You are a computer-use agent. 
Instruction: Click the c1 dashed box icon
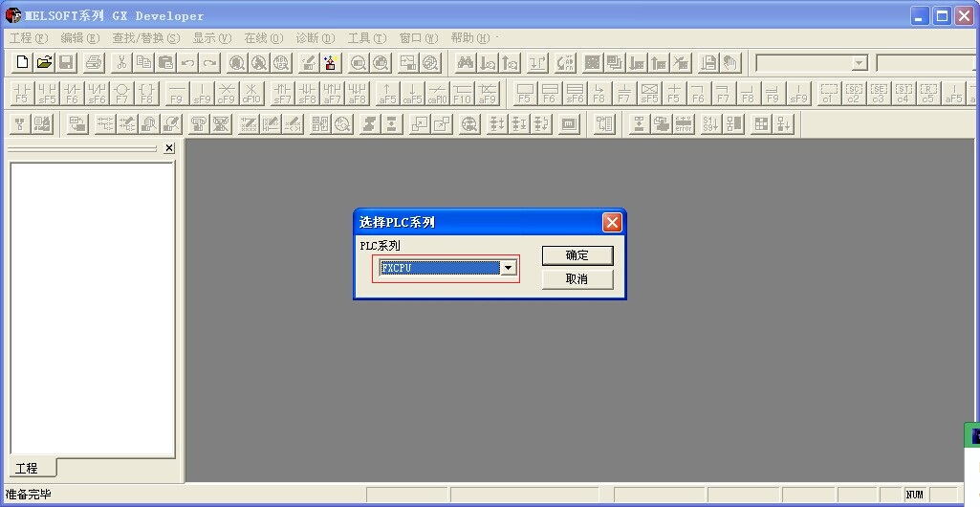pos(829,93)
